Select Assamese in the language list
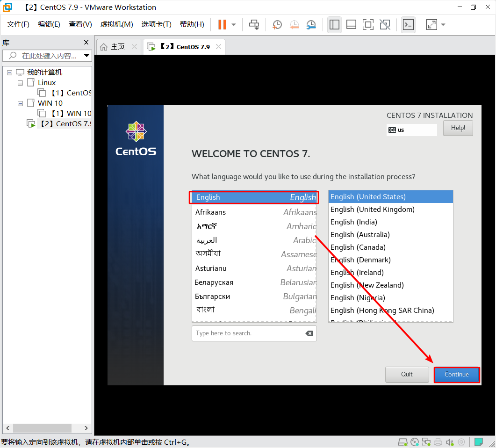 coord(254,254)
